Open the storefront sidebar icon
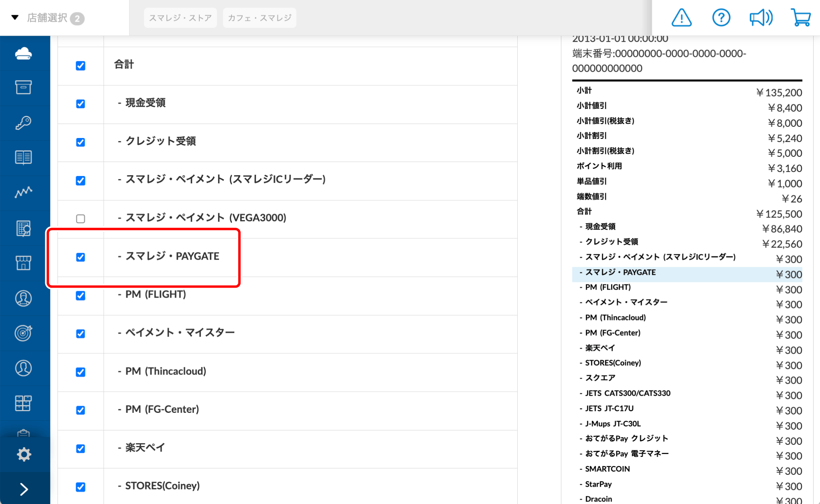Viewport: 820px width, 504px height. tap(24, 263)
